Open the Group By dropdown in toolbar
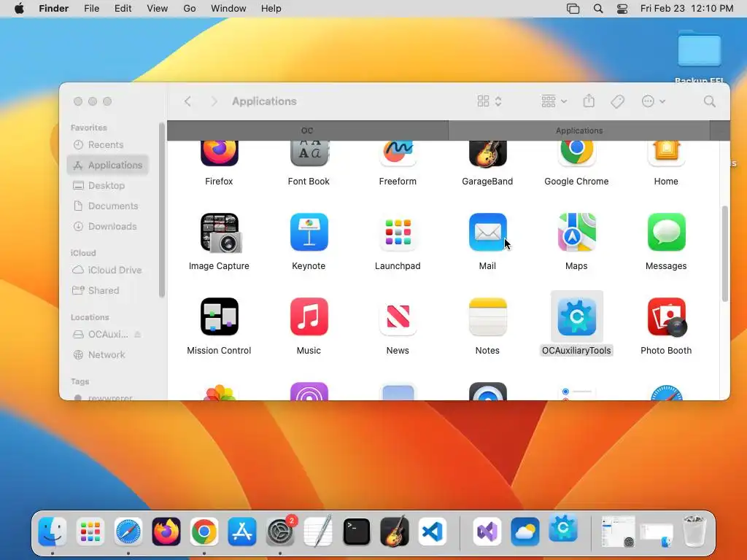 [554, 101]
